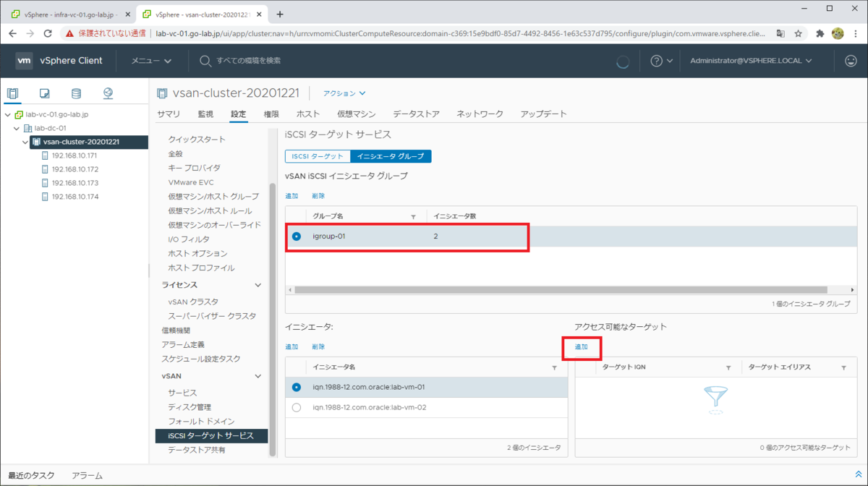Open the Hosts and Clusters inventory view icon
Screen dimensions: 868x486
[x=12, y=93]
